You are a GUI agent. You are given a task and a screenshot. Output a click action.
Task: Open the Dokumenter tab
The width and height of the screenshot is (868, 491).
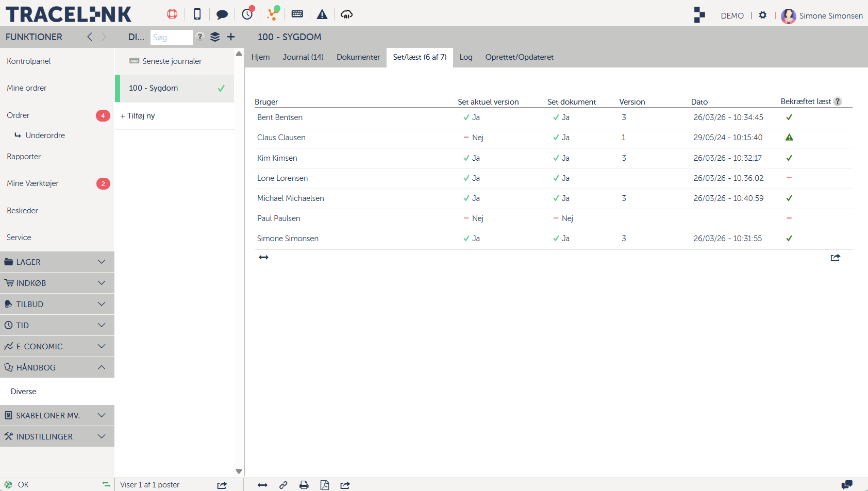(x=358, y=57)
